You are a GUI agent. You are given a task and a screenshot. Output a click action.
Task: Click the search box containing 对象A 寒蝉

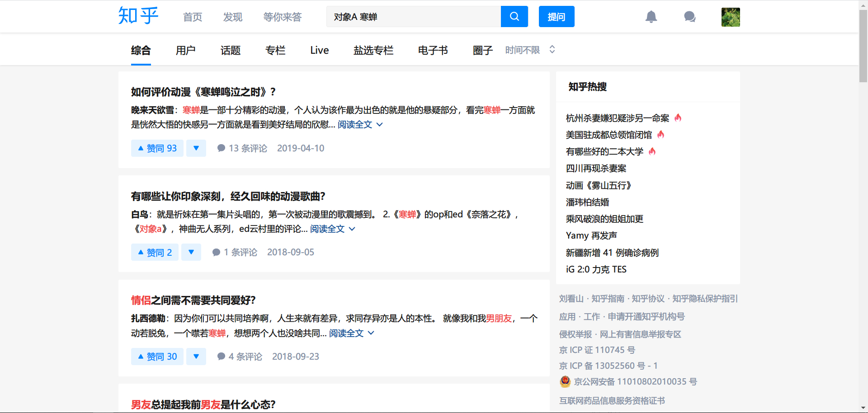point(414,17)
